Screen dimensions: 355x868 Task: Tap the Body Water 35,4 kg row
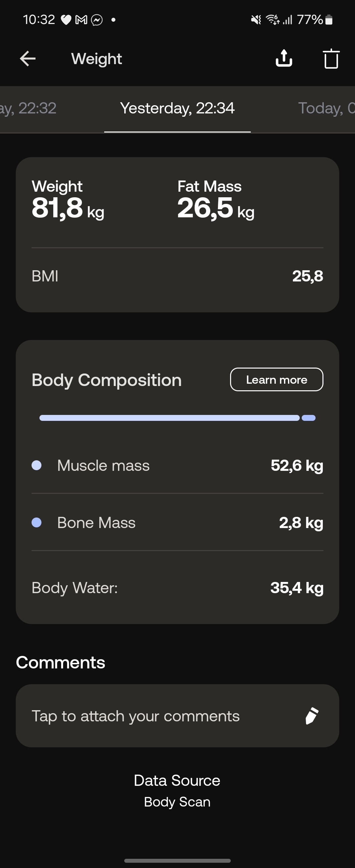click(177, 588)
